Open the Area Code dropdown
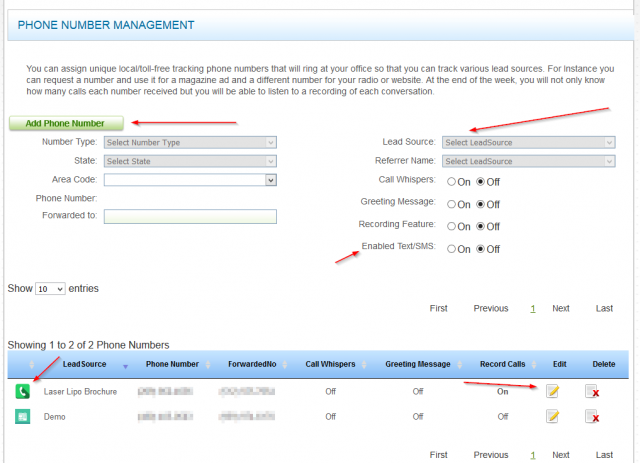640x463 pixels. click(190, 180)
